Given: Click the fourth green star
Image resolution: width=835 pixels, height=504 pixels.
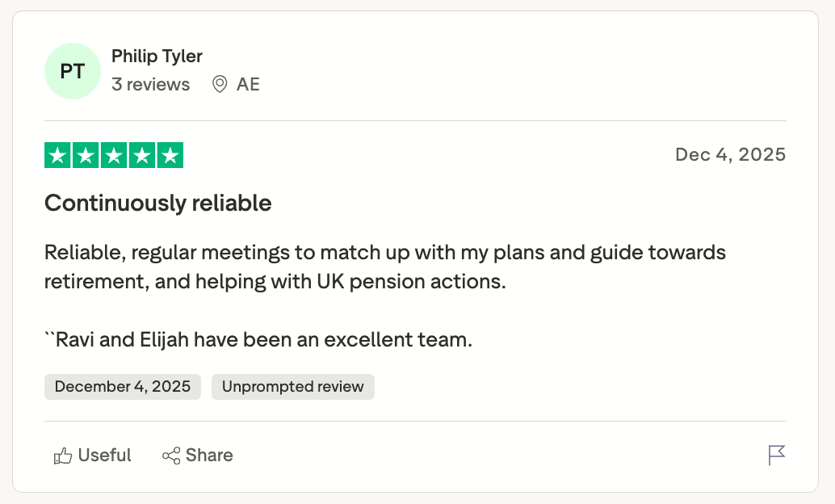Looking at the screenshot, I should pyautogui.click(x=141, y=155).
